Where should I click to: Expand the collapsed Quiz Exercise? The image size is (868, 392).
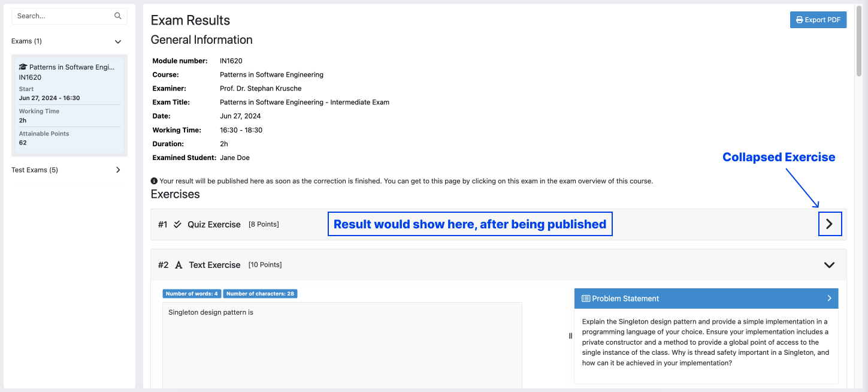point(829,224)
